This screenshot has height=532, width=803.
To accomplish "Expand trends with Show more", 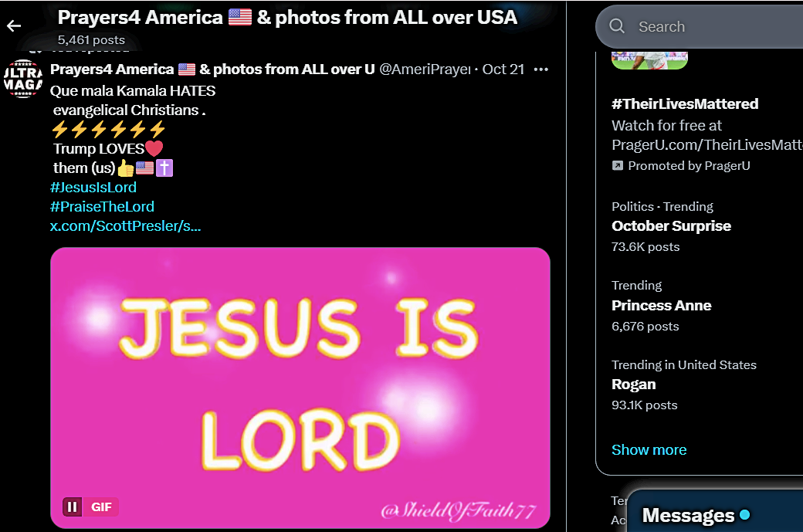I will point(649,449).
